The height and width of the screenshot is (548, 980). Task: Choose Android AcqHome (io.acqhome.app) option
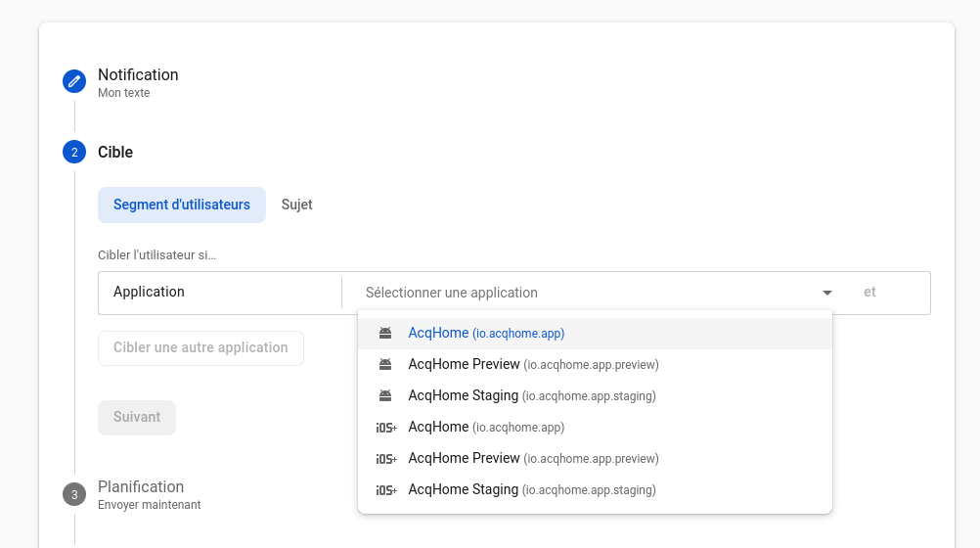pyautogui.click(x=595, y=334)
